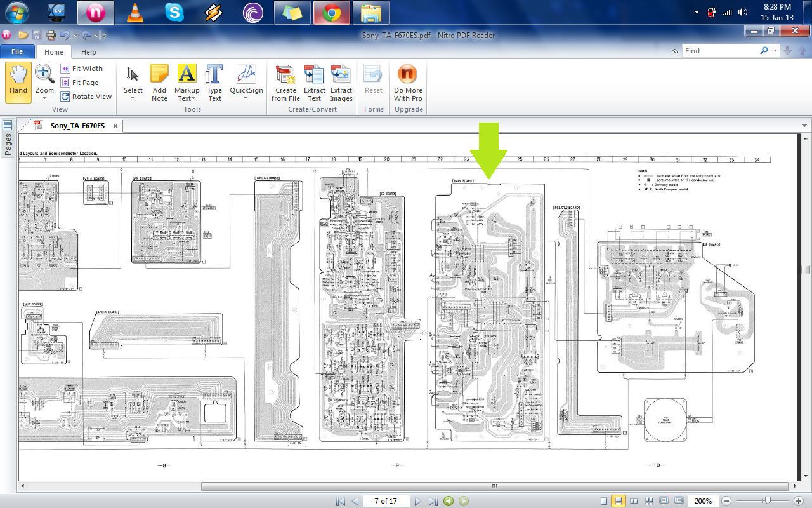This screenshot has width=812, height=508.
Task: Switch to the Help ribbon tab
Action: coord(89,52)
